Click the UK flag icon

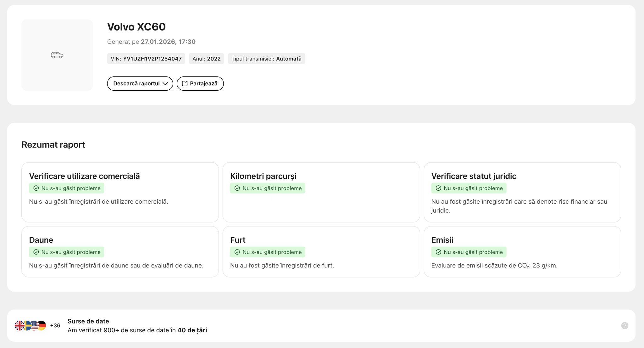[x=19, y=326]
